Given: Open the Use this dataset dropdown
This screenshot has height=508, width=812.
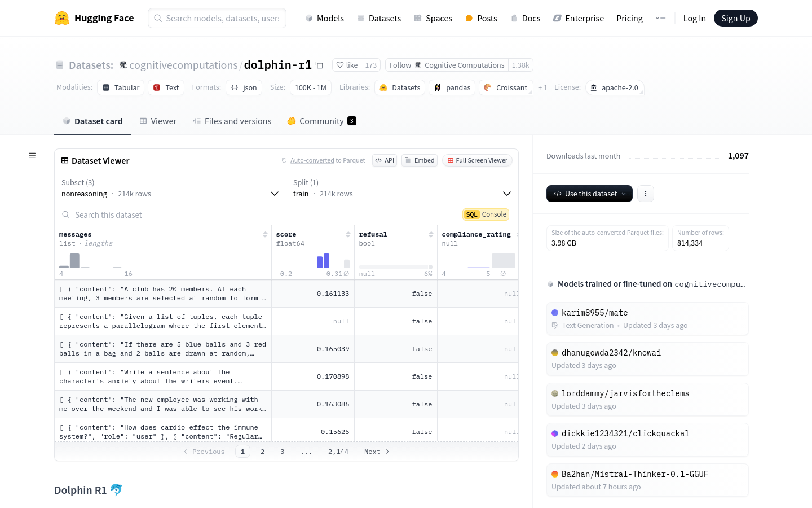Looking at the screenshot, I should pos(589,194).
